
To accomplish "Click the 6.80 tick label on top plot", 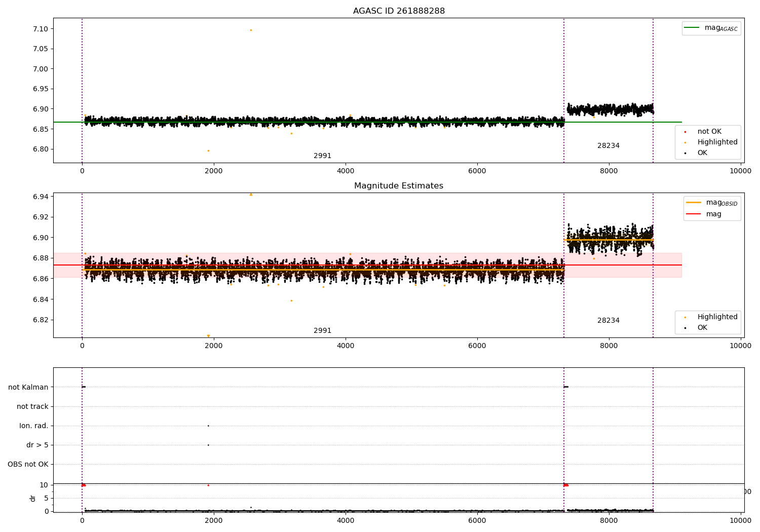I will (40, 149).
